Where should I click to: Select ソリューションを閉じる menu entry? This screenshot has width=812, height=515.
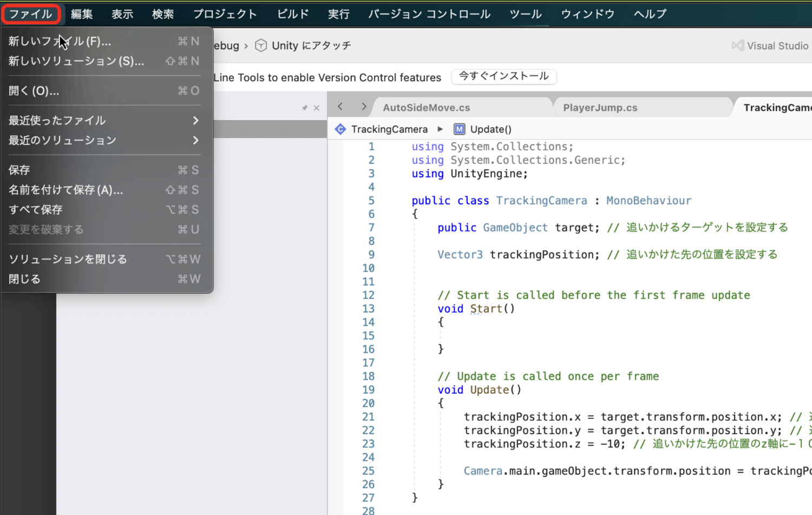[x=104, y=259]
